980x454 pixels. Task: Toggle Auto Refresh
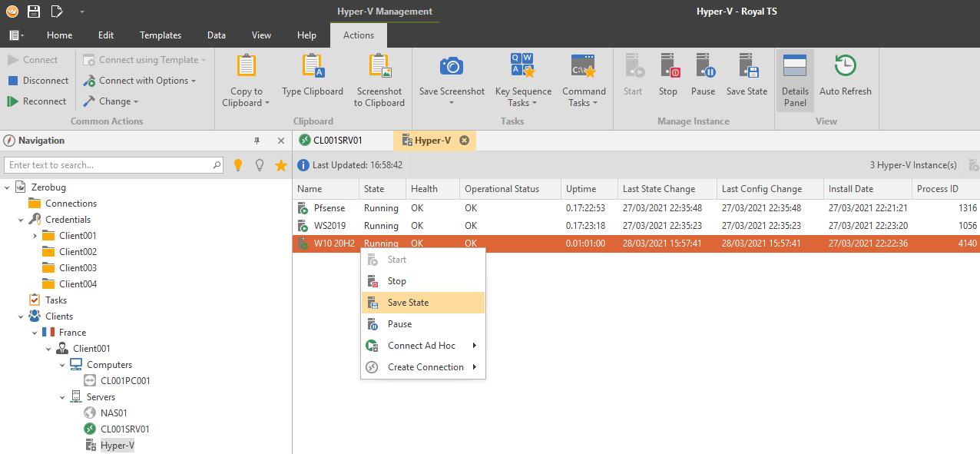pyautogui.click(x=845, y=75)
